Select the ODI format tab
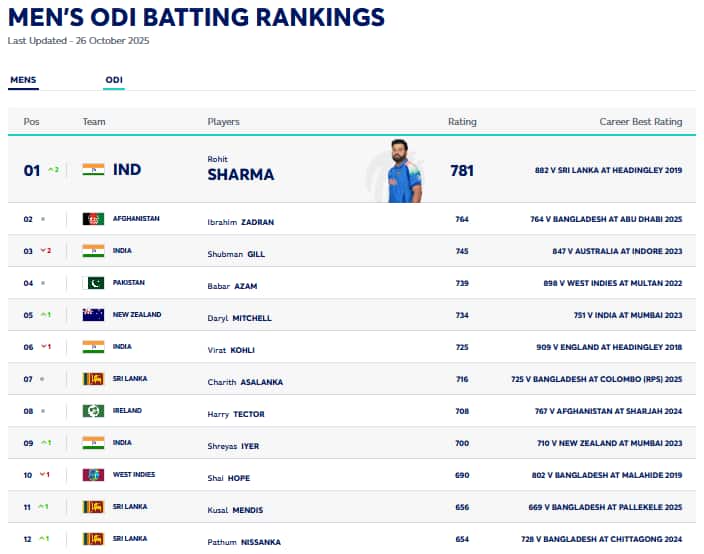This screenshot has height=554, width=704. point(114,79)
